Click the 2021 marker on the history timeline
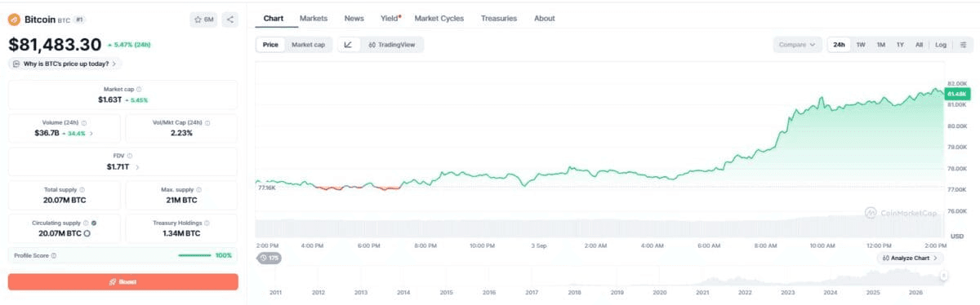The height and width of the screenshot is (305, 980). click(x=702, y=292)
